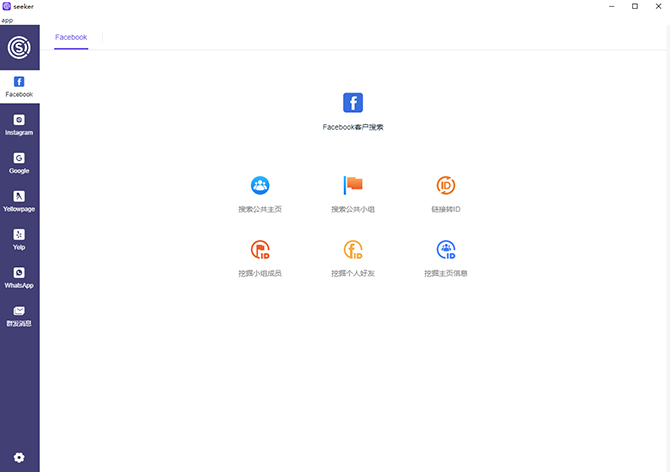Switch to Instagram in the sidebar
The image size is (670, 472).
[x=19, y=125]
